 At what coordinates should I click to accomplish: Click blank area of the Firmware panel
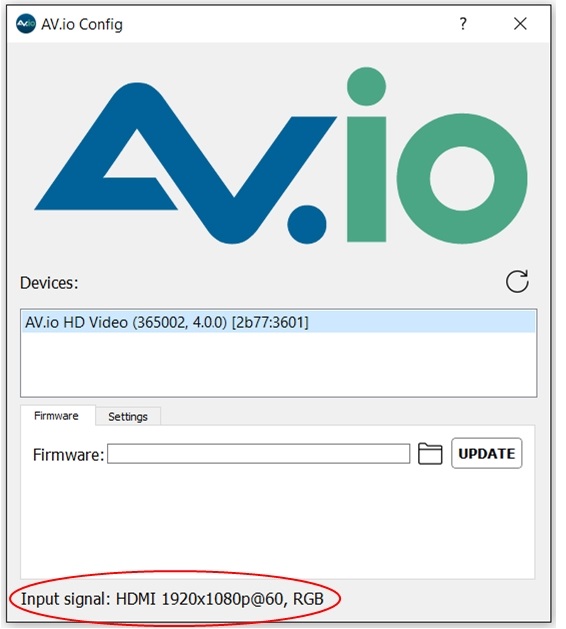click(278, 521)
